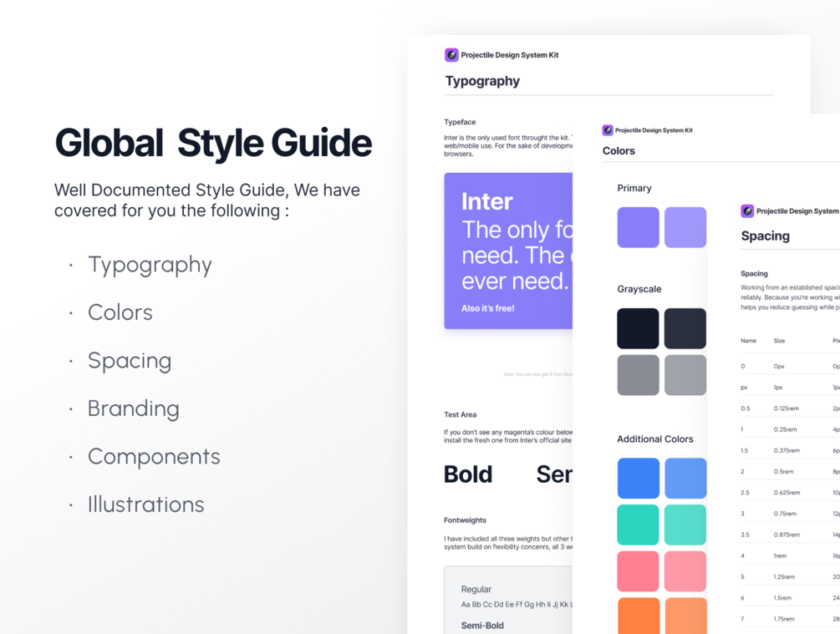The width and height of the screenshot is (840, 634).
Task: Click the 'Colors' page heading
Action: [619, 151]
